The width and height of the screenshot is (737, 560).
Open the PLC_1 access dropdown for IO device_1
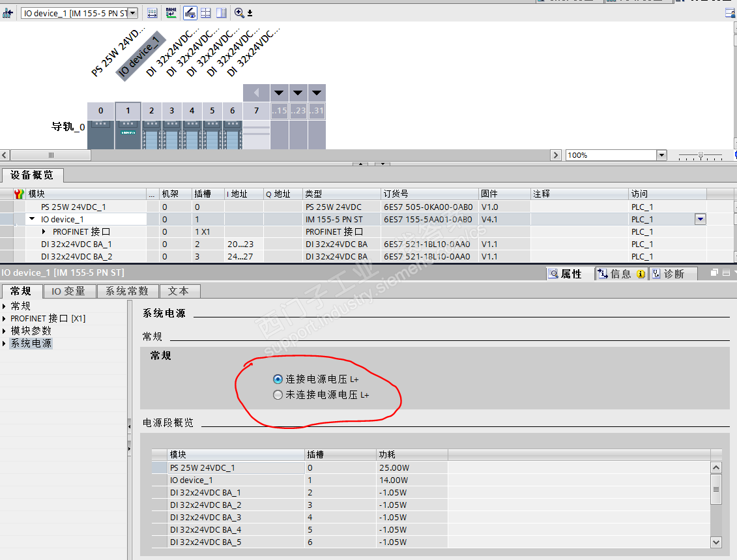pyautogui.click(x=701, y=219)
